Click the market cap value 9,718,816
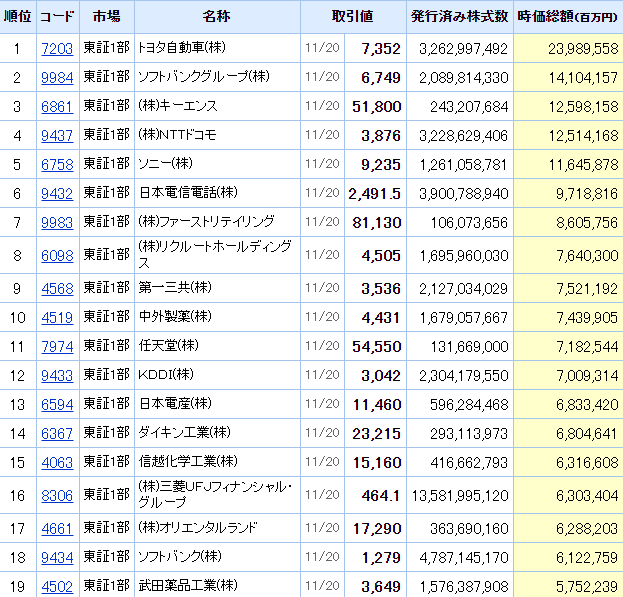 tap(587, 194)
